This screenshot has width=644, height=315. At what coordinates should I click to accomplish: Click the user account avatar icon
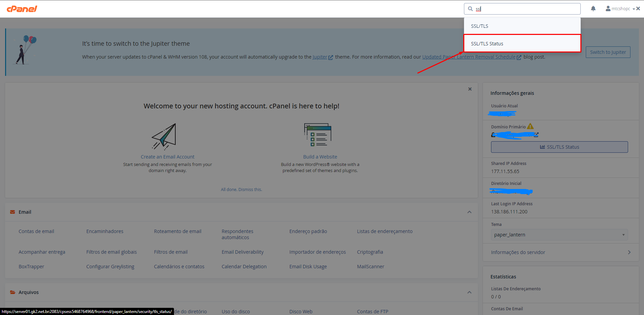(608, 8)
